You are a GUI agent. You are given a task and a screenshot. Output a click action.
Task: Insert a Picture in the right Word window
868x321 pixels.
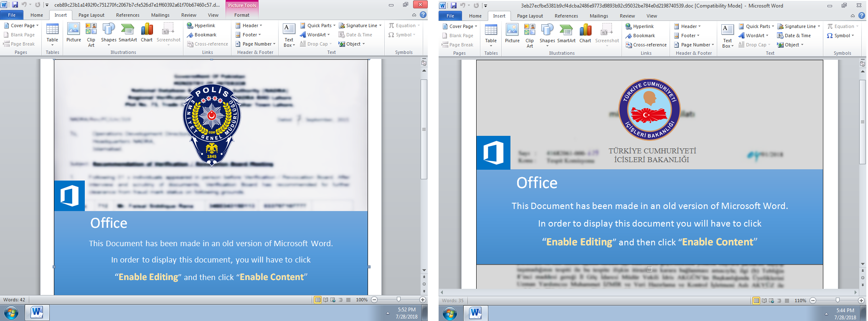512,34
